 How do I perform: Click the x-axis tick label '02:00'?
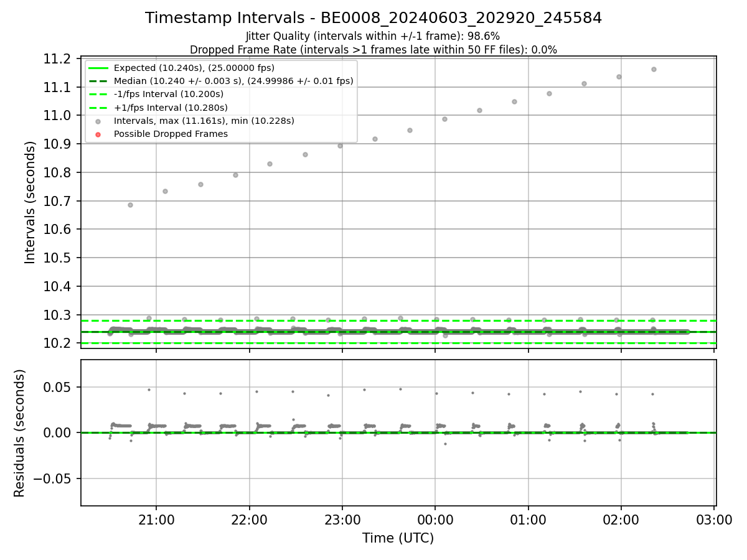pos(621,519)
